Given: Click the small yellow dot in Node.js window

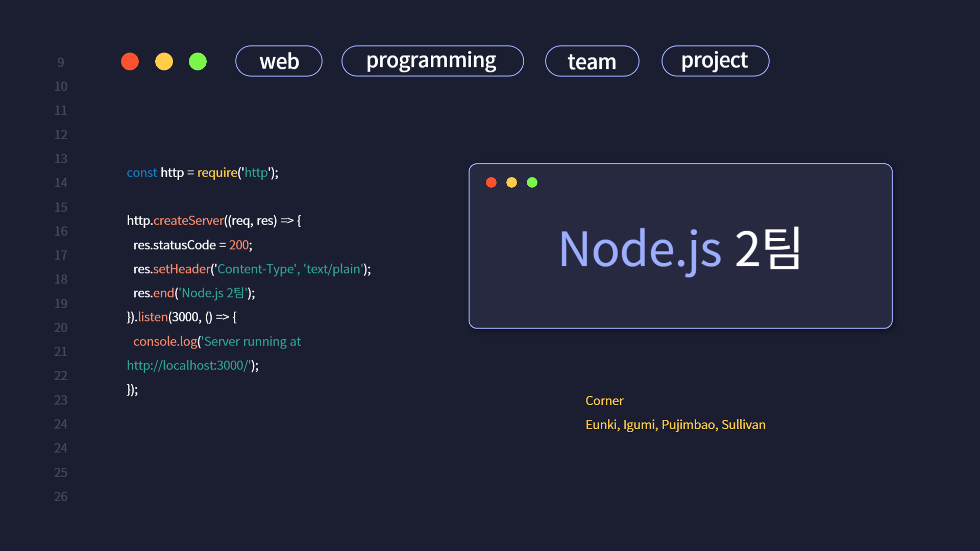Looking at the screenshot, I should coord(511,183).
